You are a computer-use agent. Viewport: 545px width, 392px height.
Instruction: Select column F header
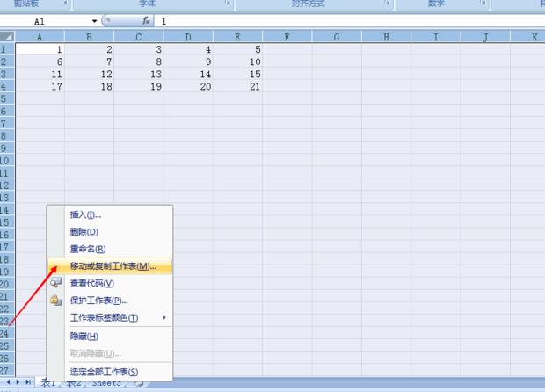(287, 37)
